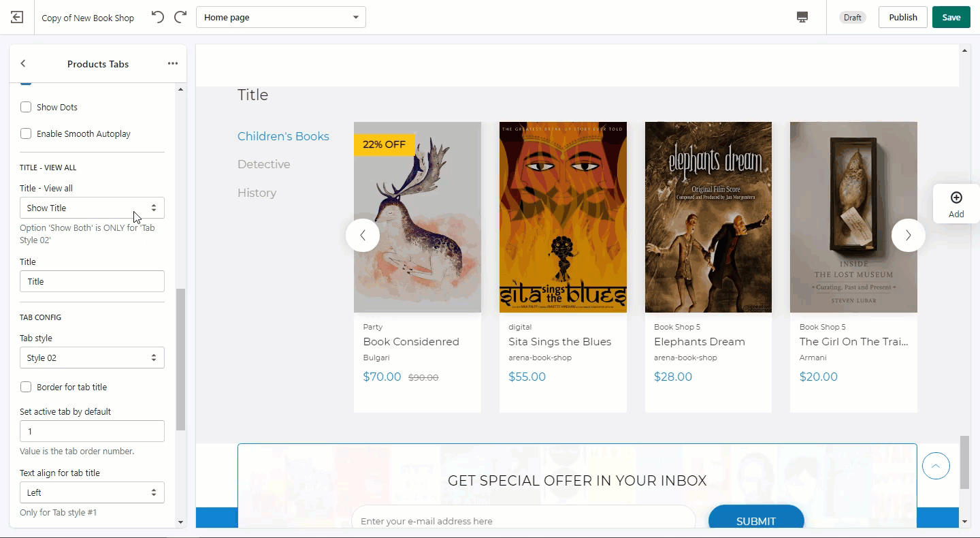This screenshot has width=980, height=538.
Task: Enable the Show Dots checkbox
Action: [x=26, y=107]
